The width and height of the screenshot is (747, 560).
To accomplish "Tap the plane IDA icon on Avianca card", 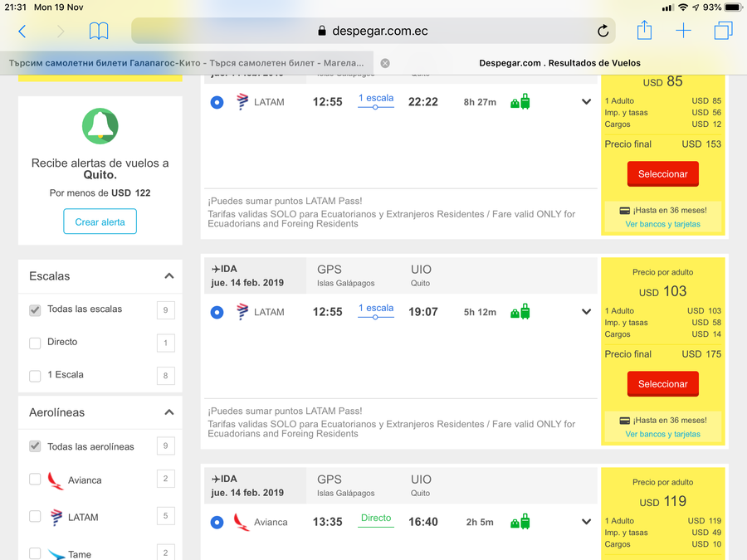I will 215,479.
